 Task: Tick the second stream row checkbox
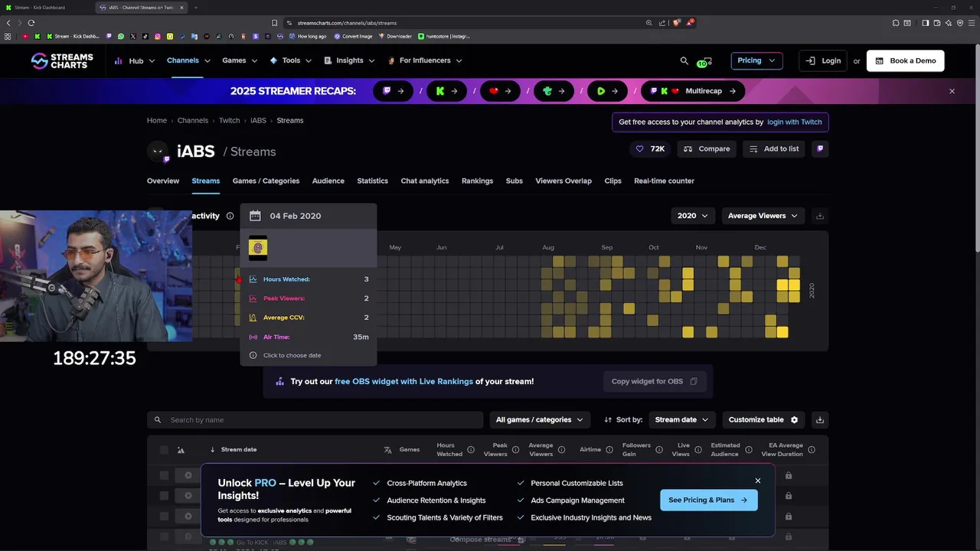[164, 496]
